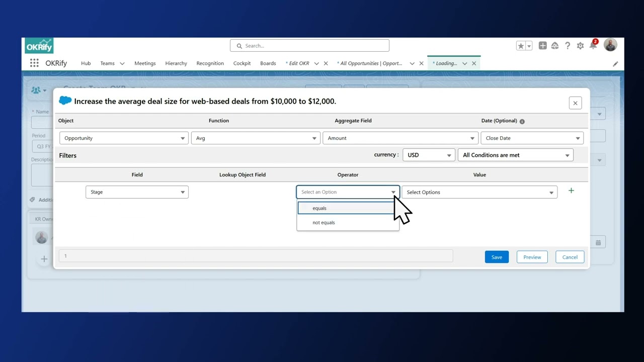
Task: Close the All Opportunities tab
Action: click(x=421, y=63)
